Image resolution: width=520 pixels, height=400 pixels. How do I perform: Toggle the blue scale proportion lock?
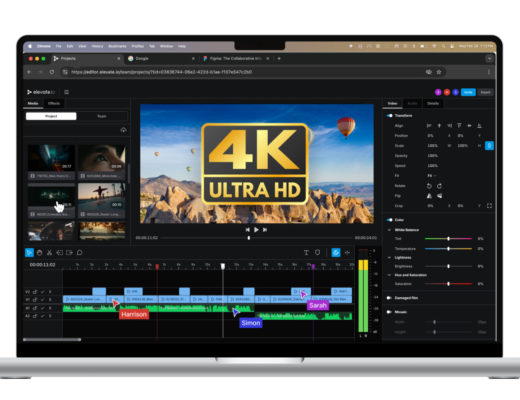(x=489, y=146)
